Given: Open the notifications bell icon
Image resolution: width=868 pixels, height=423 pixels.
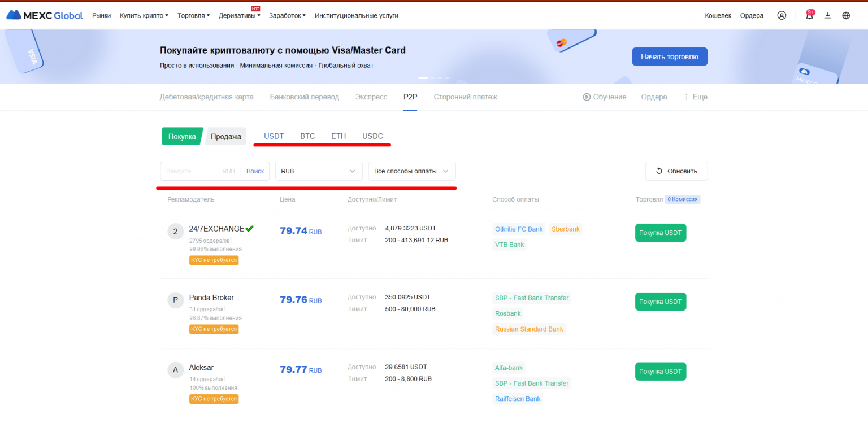Looking at the screenshot, I should (x=809, y=16).
